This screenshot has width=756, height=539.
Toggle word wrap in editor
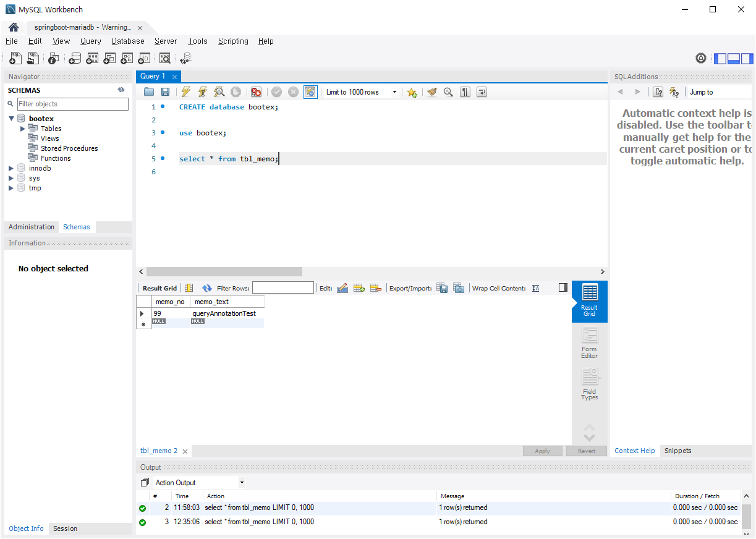[482, 92]
